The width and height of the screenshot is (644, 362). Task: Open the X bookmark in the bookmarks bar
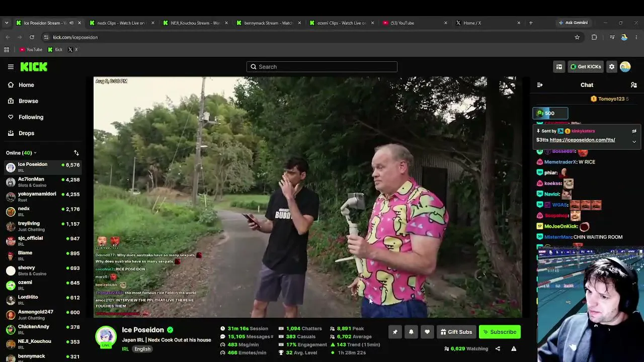coord(73,50)
